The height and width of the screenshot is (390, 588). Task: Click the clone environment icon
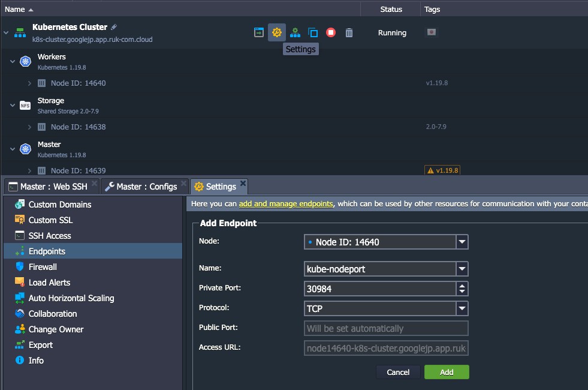[x=313, y=32]
